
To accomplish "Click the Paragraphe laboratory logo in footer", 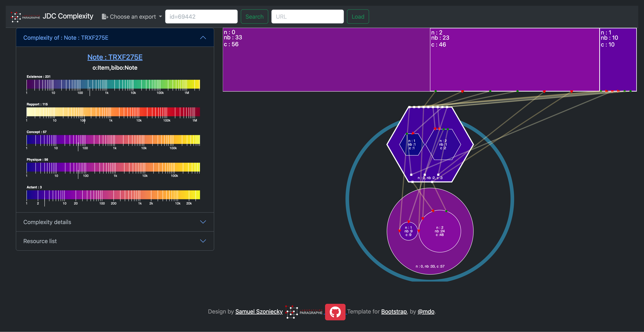I will tap(304, 312).
